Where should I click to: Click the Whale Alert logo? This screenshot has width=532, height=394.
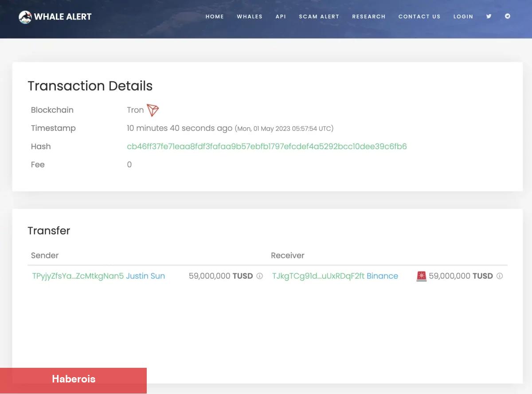55,17
